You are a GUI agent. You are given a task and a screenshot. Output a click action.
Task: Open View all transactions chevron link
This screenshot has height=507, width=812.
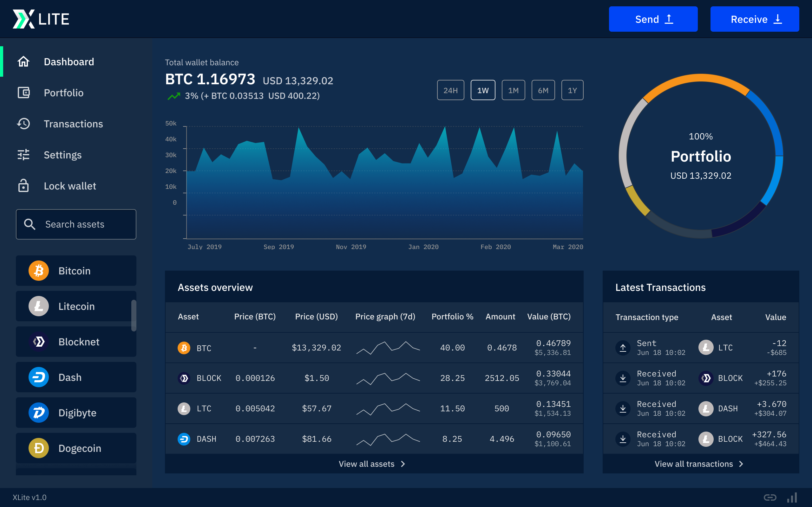(699, 464)
